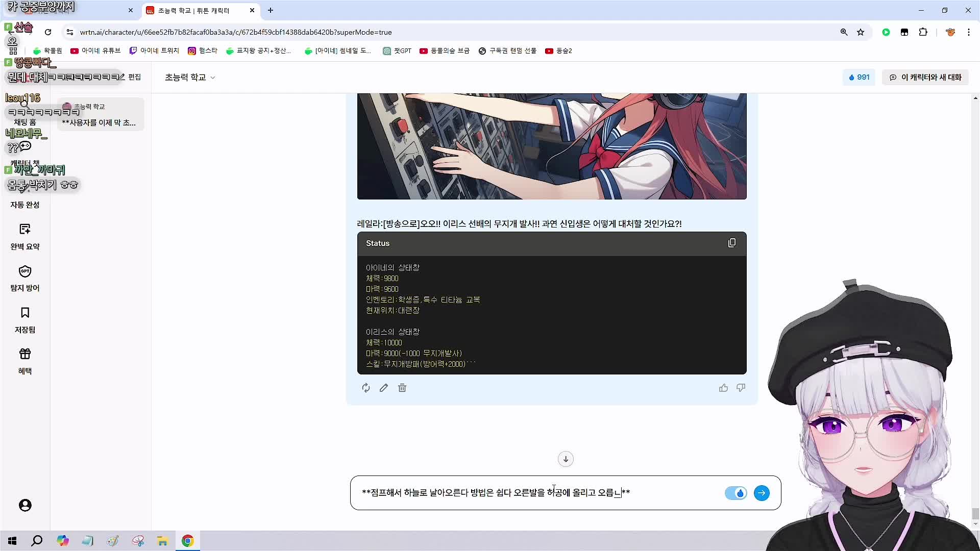Open 탐지 방어 in the sidebar

25,278
